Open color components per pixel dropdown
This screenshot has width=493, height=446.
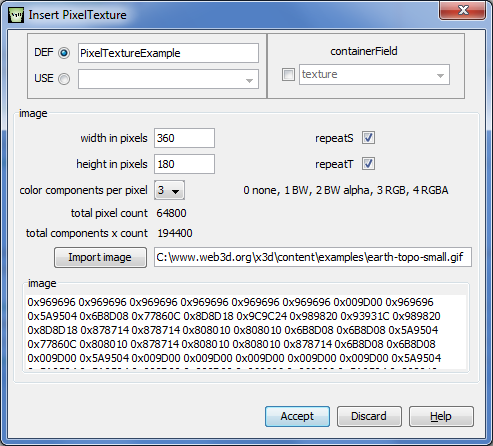click(169, 190)
